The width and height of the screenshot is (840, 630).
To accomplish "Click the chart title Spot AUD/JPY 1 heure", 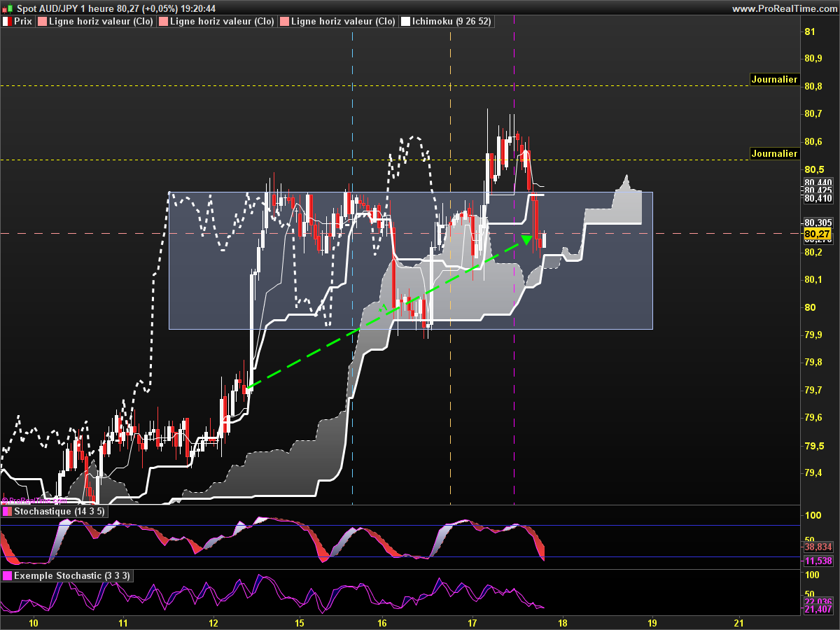I will pos(65,8).
